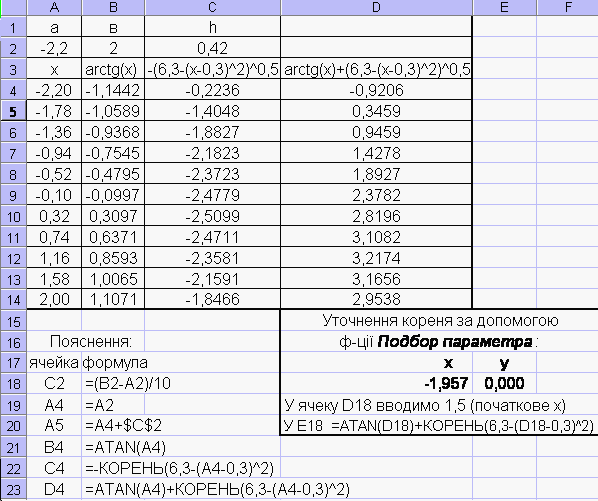Select column C header
The width and height of the screenshot is (598, 501).
coord(212,7)
